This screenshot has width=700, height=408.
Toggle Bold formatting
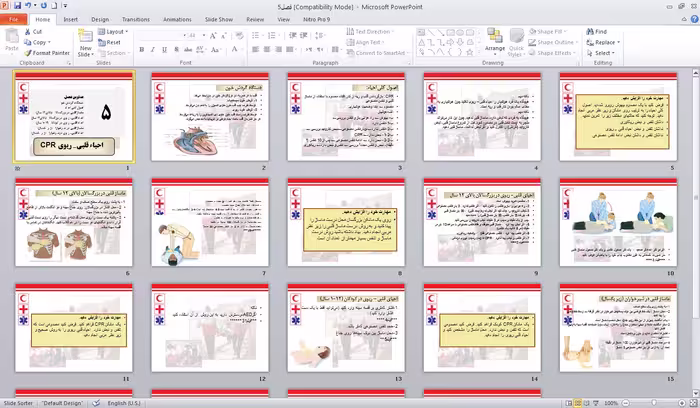(142, 50)
